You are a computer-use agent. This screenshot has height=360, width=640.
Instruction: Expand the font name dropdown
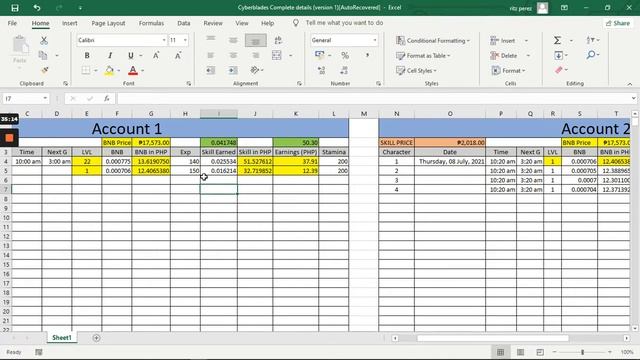pyautogui.click(x=164, y=40)
